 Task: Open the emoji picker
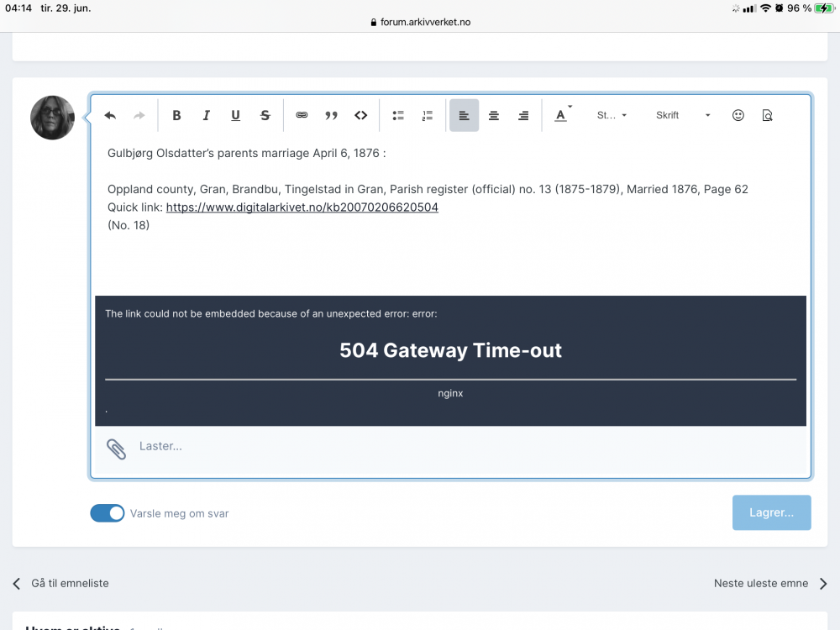point(738,115)
